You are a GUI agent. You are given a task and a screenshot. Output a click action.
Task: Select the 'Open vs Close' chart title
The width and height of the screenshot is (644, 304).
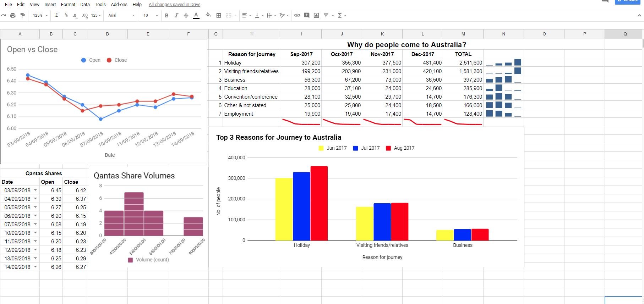[x=32, y=49]
